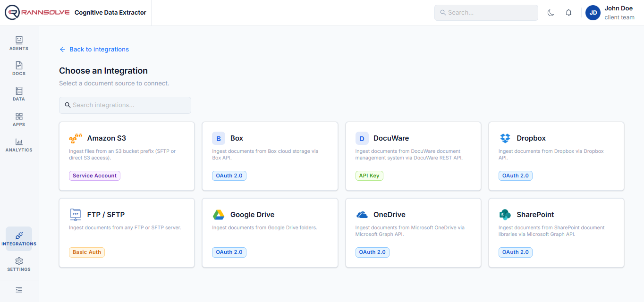Click the API Key badge
The image size is (644, 302).
(x=369, y=176)
